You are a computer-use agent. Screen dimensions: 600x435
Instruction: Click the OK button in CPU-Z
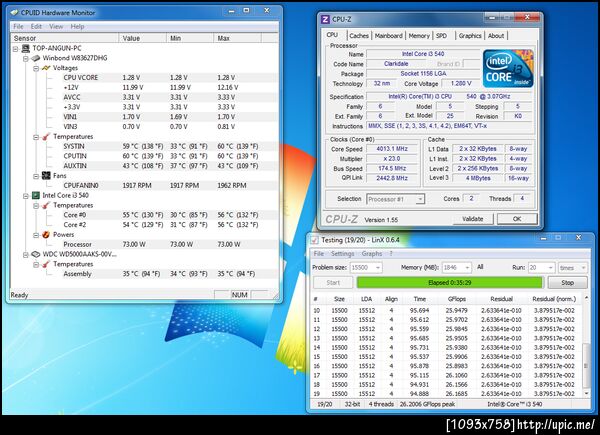coord(517,219)
